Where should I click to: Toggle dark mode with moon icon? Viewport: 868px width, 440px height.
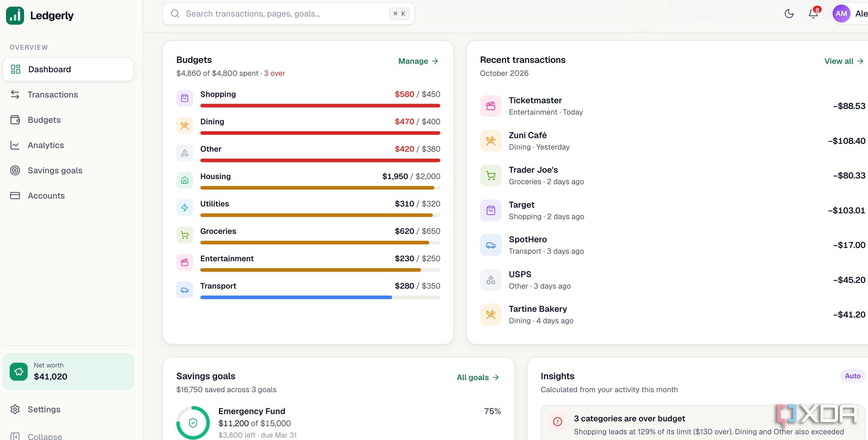[x=789, y=14]
